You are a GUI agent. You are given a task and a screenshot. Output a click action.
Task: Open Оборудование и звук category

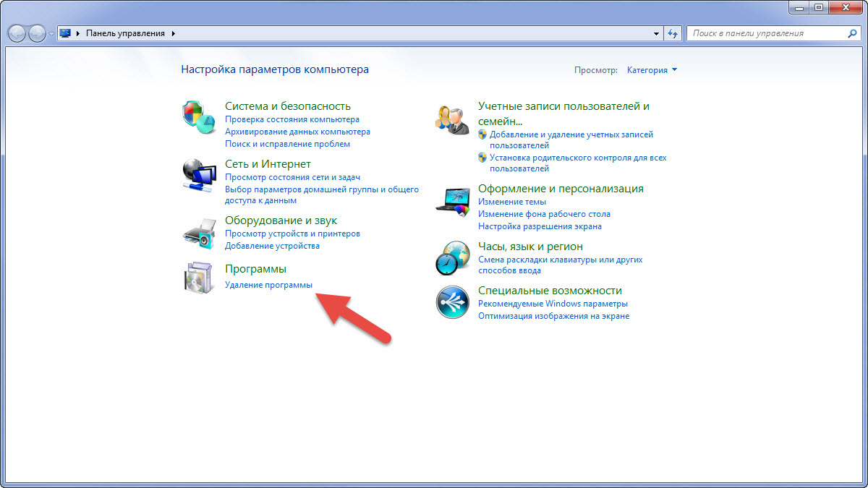point(281,221)
